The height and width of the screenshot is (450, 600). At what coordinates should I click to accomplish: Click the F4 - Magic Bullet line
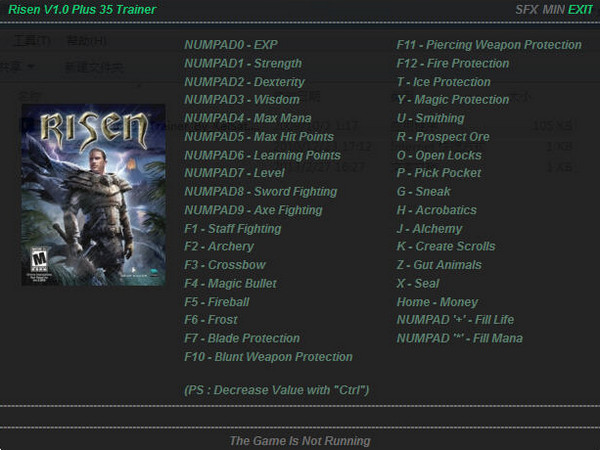(230, 284)
